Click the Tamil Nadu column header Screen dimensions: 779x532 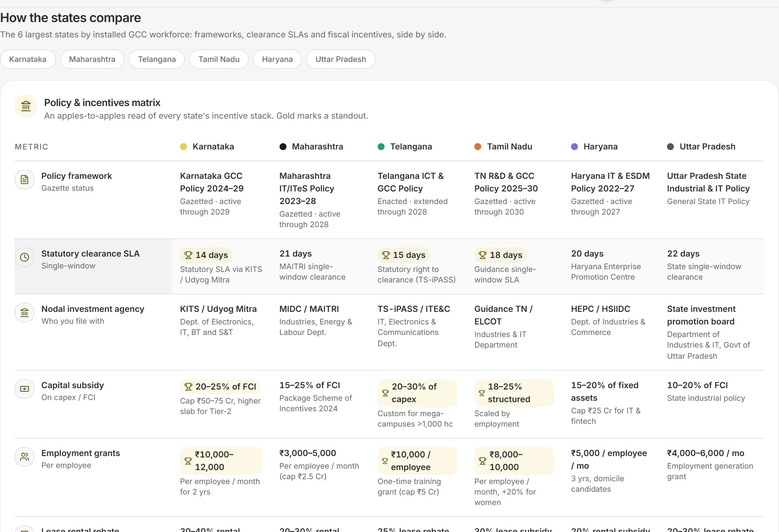tap(503, 147)
